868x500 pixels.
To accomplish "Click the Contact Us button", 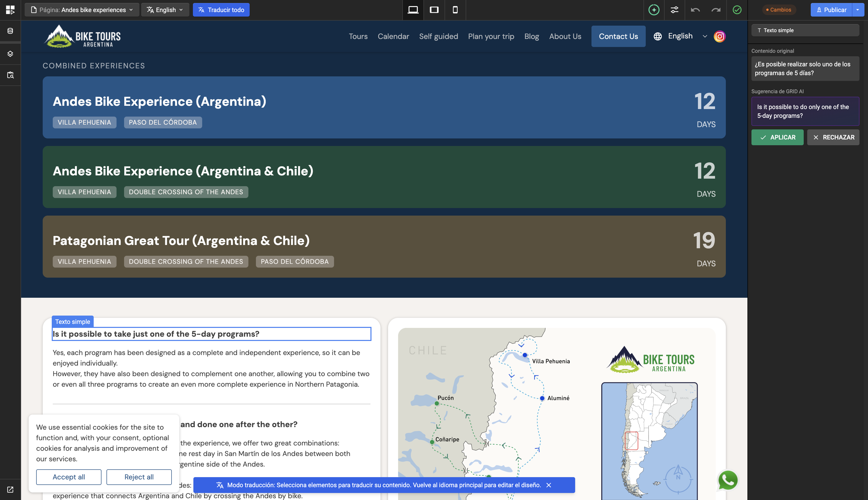I will [618, 36].
